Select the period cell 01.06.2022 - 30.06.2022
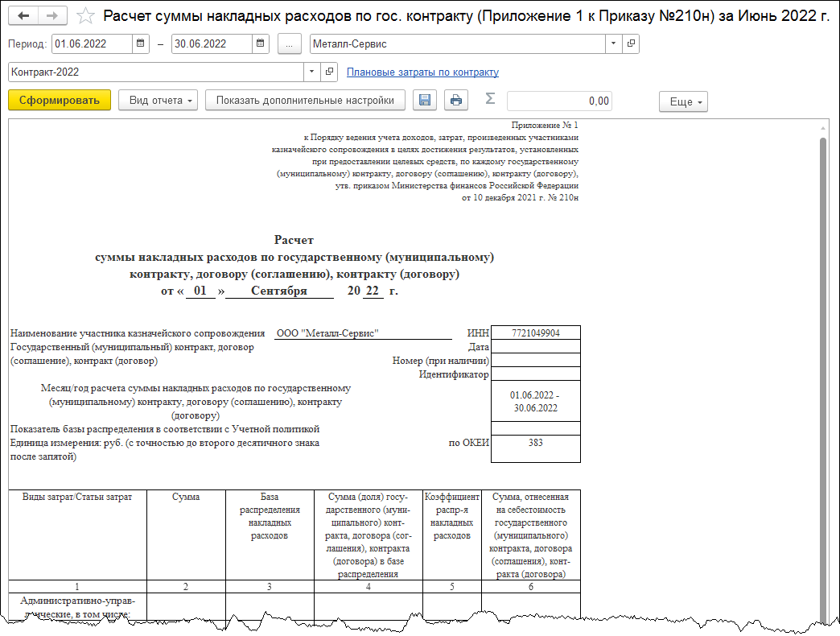Screen dimensions: 840x636 click(536, 401)
